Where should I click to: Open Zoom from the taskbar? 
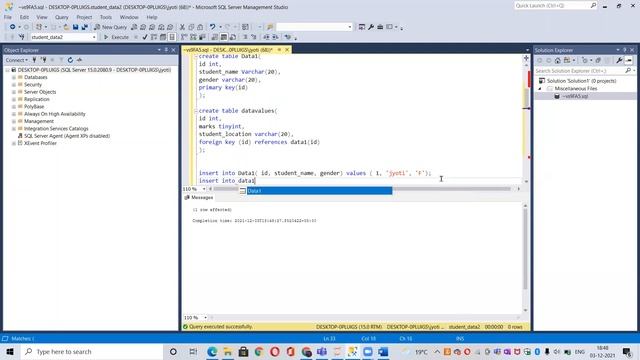(368, 351)
